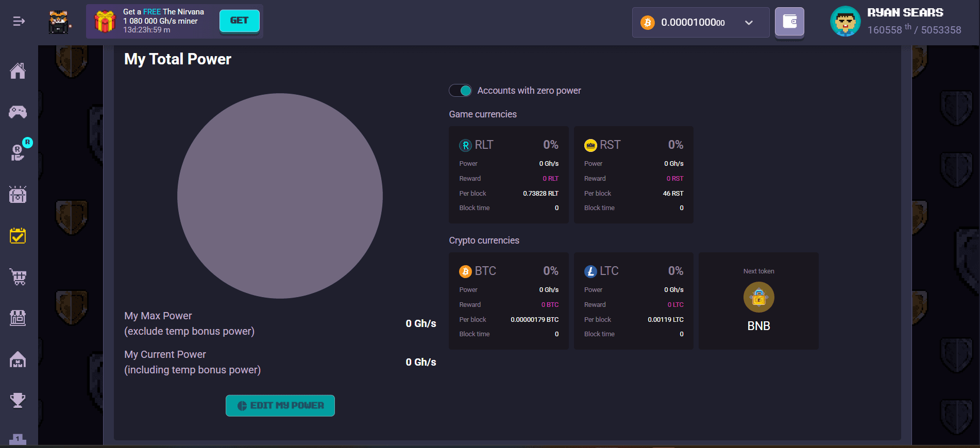Click the home icon in the sidebar
980x448 pixels.
[18, 71]
